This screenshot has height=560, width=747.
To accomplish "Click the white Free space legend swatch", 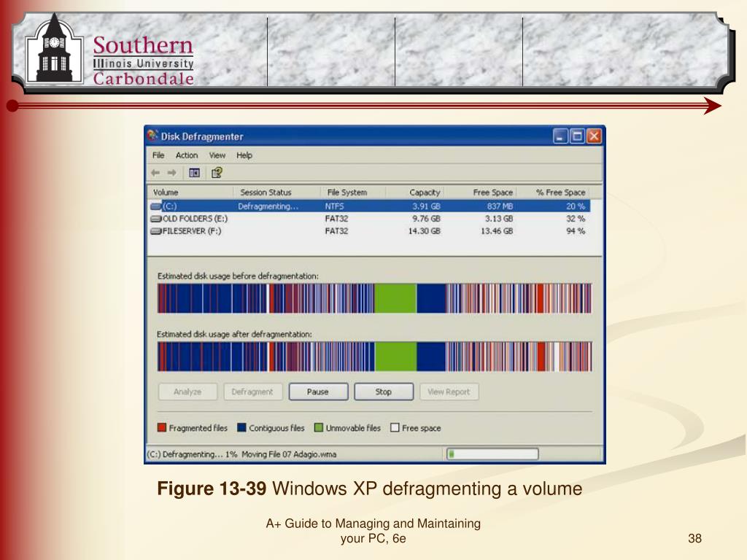I will [x=395, y=427].
